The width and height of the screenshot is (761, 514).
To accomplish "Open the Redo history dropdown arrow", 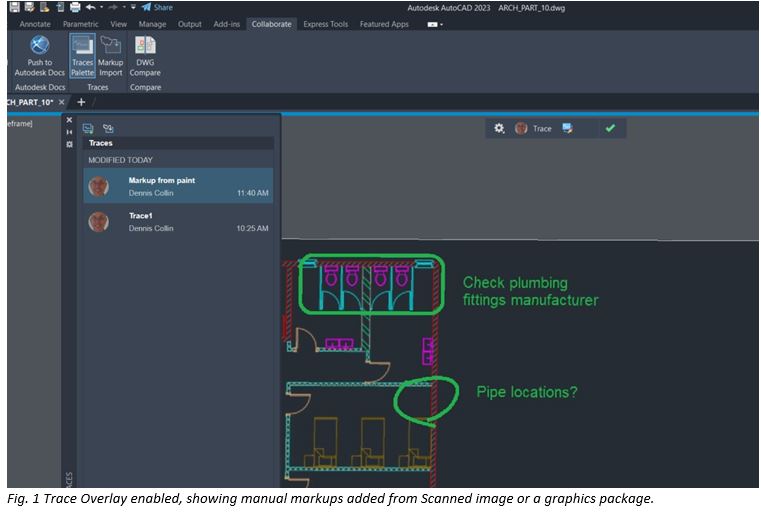I will [124, 7].
